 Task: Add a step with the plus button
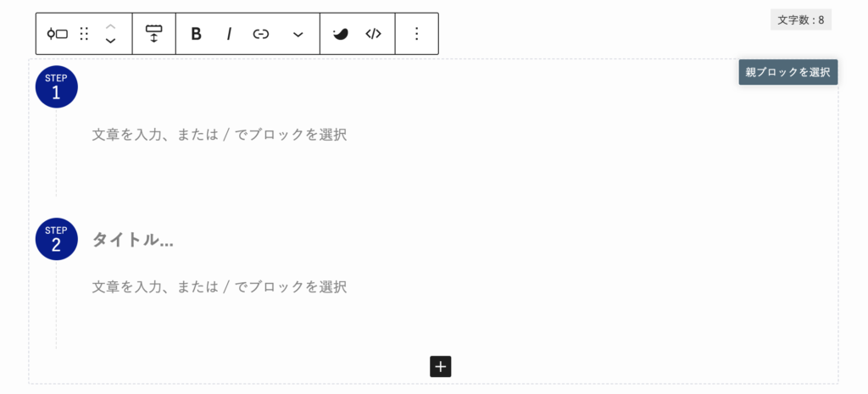441,366
